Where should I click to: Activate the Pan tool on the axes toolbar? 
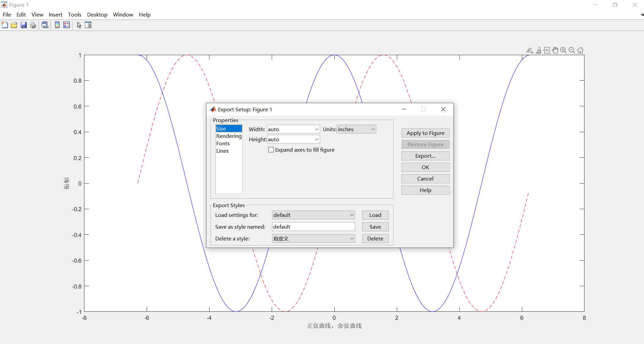pos(556,50)
